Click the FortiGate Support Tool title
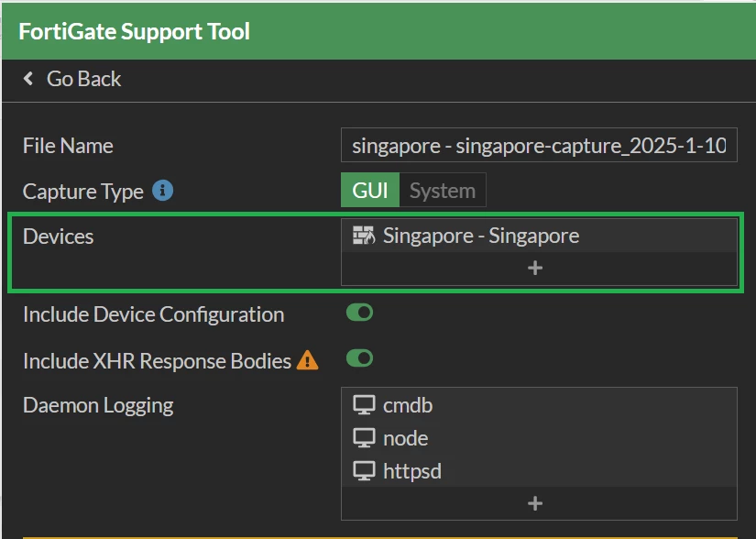Image resolution: width=756 pixels, height=539 pixels. click(134, 31)
